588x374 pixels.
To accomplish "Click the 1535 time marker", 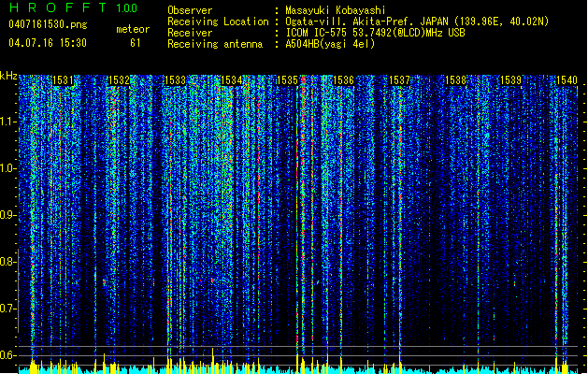I will tap(287, 80).
